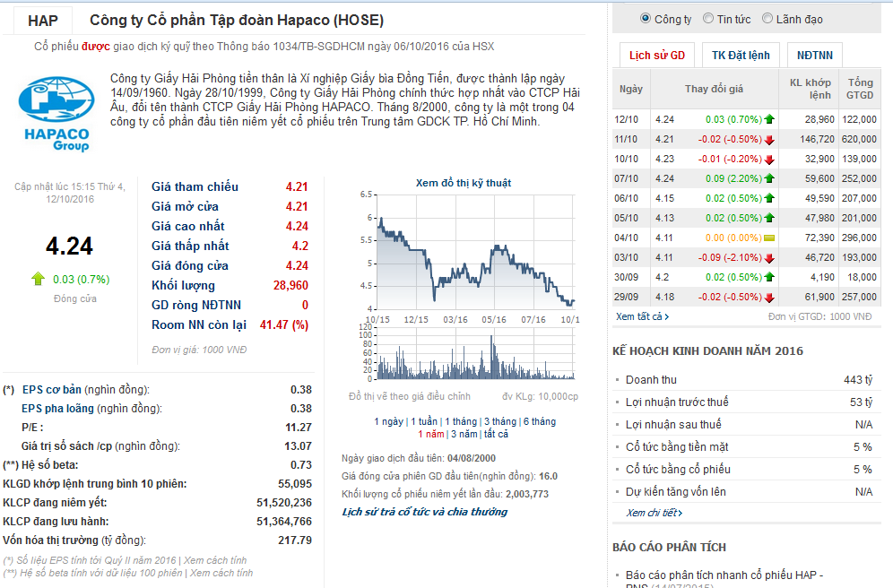Click the KL khớp lệnh column header
893x588 pixels.
810,89
